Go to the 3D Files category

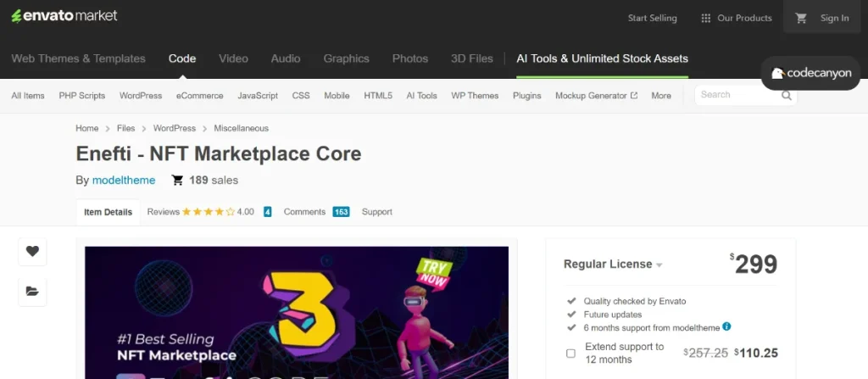point(471,59)
